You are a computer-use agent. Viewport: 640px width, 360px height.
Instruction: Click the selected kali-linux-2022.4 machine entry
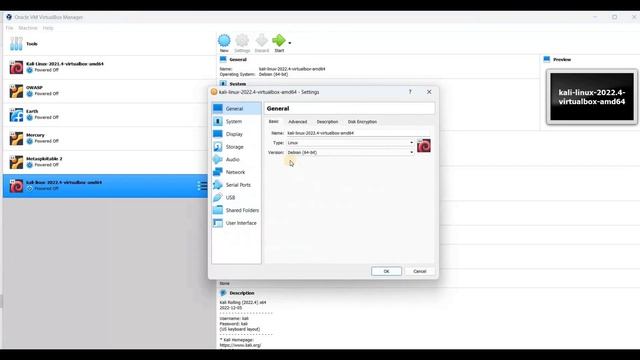(x=105, y=186)
